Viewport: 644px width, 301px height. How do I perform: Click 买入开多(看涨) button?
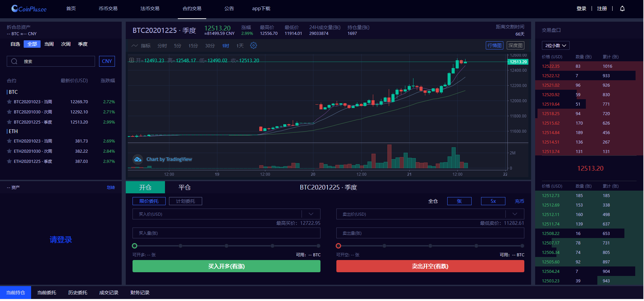point(226,266)
